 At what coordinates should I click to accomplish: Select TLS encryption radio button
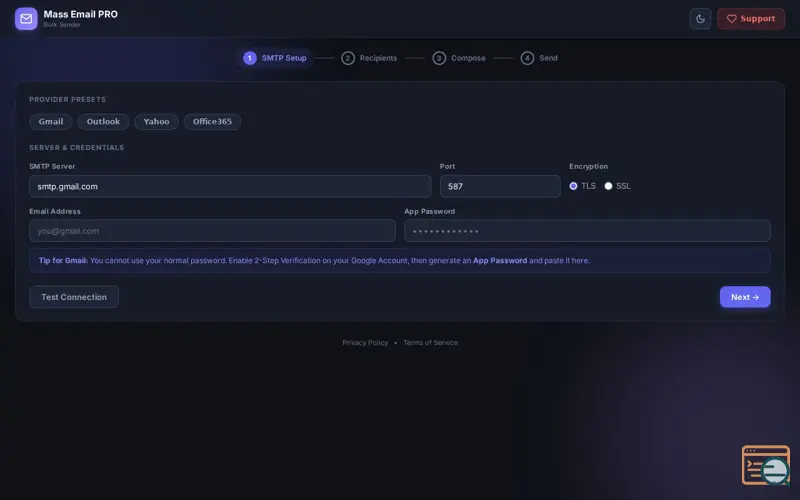pos(573,186)
